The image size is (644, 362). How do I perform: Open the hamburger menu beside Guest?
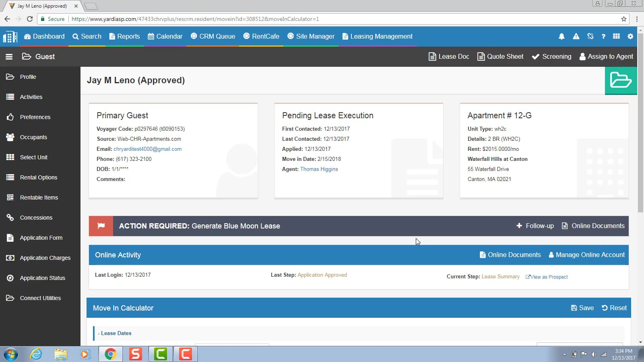(9, 56)
